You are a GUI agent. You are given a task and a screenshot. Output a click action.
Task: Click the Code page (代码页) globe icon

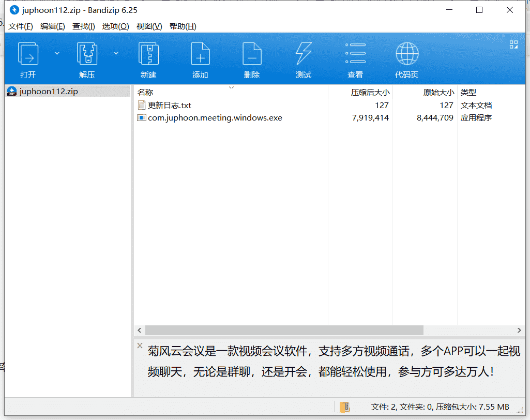(407, 53)
